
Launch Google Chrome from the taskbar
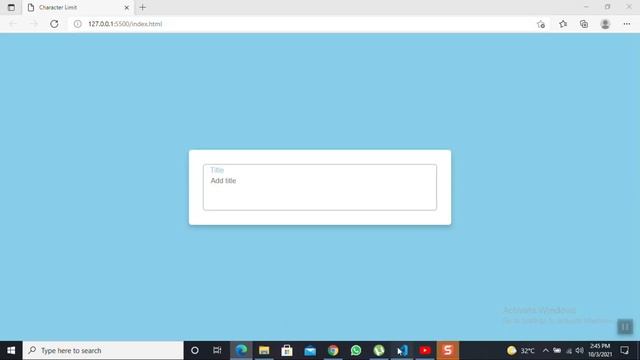click(333, 350)
